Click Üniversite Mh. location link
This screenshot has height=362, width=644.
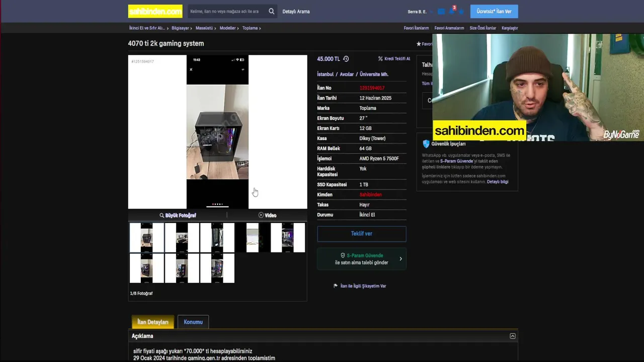(x=374, y=74)
